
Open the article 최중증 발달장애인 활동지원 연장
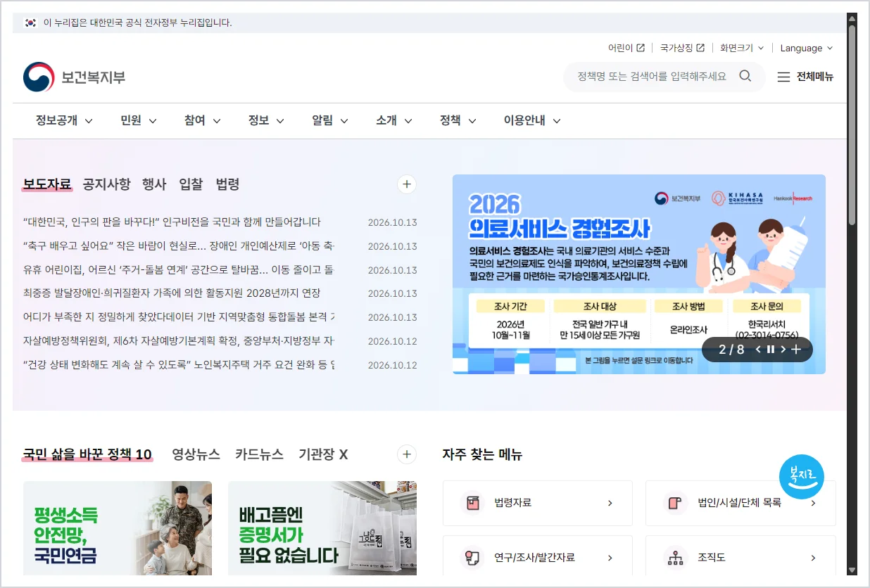pos(172,293)
